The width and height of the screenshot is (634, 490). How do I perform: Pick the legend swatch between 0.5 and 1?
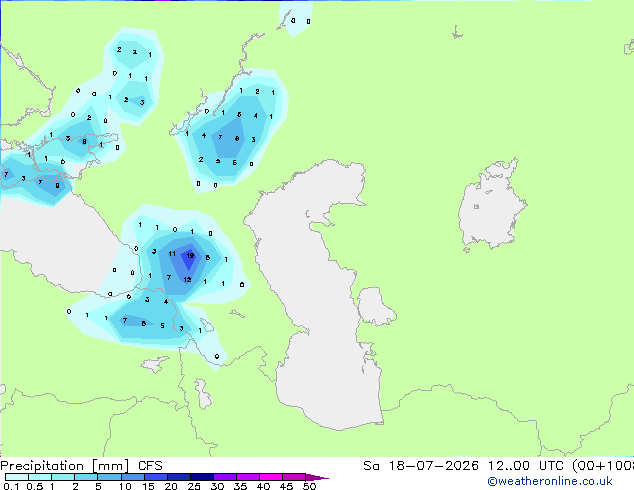[40, 477]
